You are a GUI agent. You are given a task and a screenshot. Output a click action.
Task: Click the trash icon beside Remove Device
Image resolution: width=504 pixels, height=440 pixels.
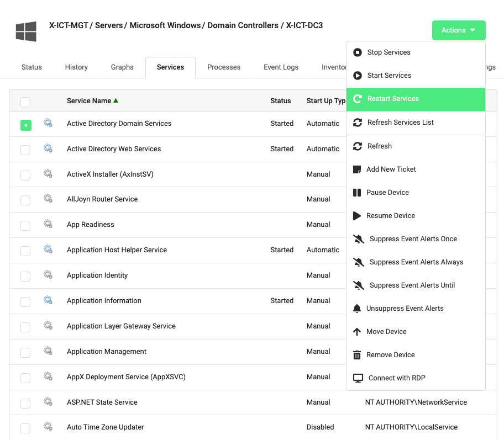click(358, 354)
